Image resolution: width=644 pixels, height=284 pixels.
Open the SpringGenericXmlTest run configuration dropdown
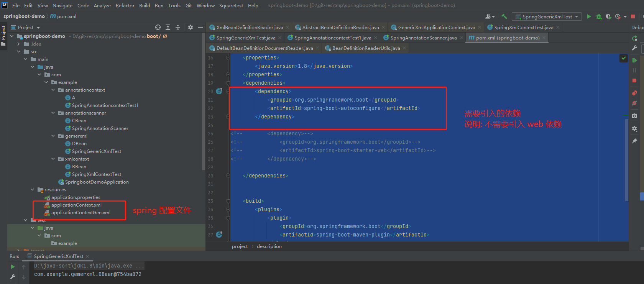coord(547,16)
